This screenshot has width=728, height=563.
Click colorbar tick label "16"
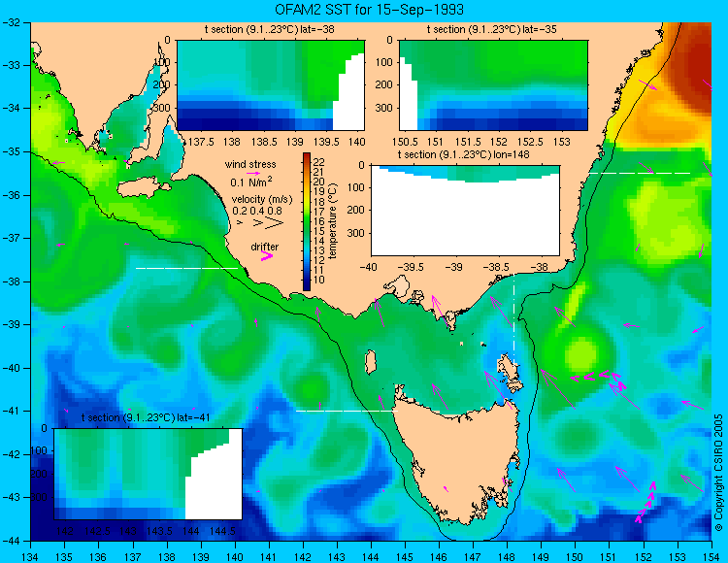[x=319, y=221]
